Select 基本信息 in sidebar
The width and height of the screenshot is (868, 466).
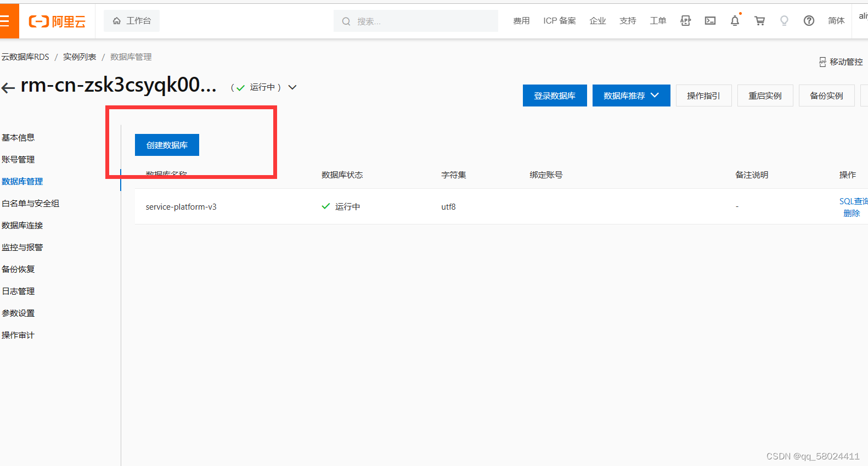point(18,138)
